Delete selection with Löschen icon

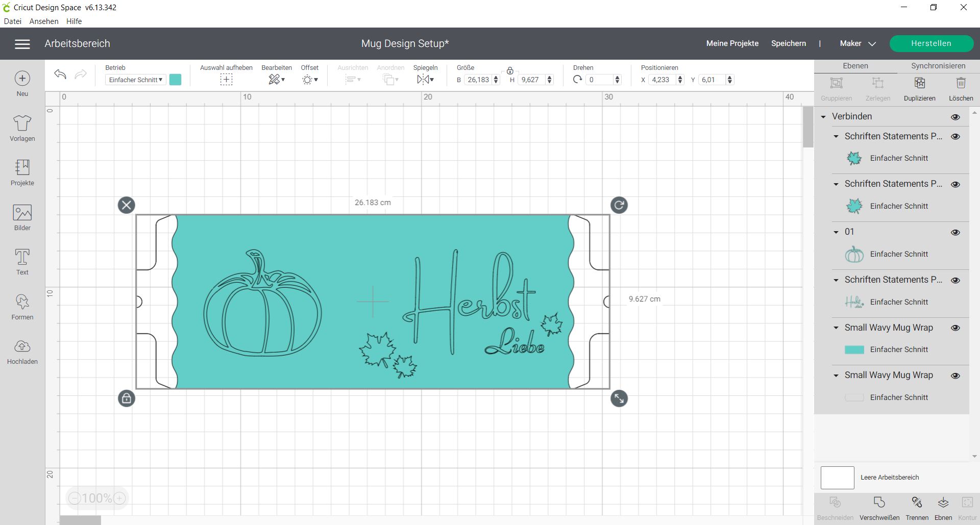[961, 83]
